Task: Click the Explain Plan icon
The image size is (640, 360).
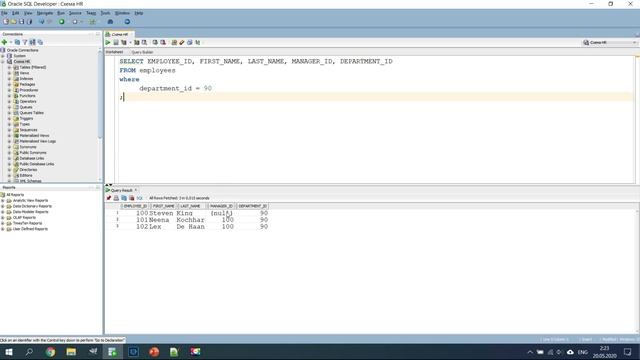Action: (124, 42)
